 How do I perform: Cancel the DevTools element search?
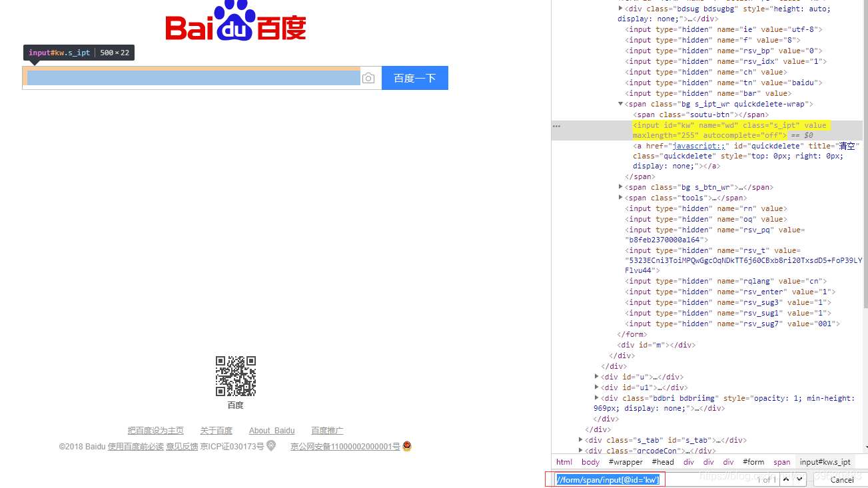point(841,479)
